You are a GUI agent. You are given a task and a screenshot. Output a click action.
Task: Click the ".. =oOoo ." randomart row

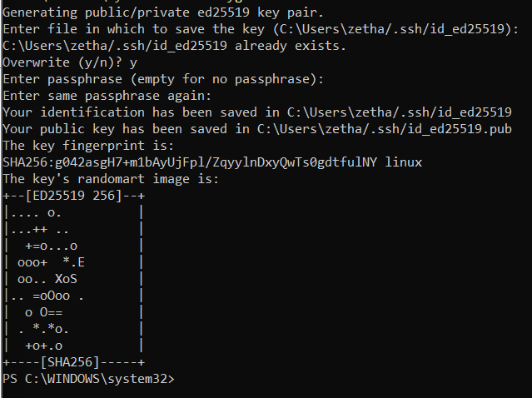47,296
